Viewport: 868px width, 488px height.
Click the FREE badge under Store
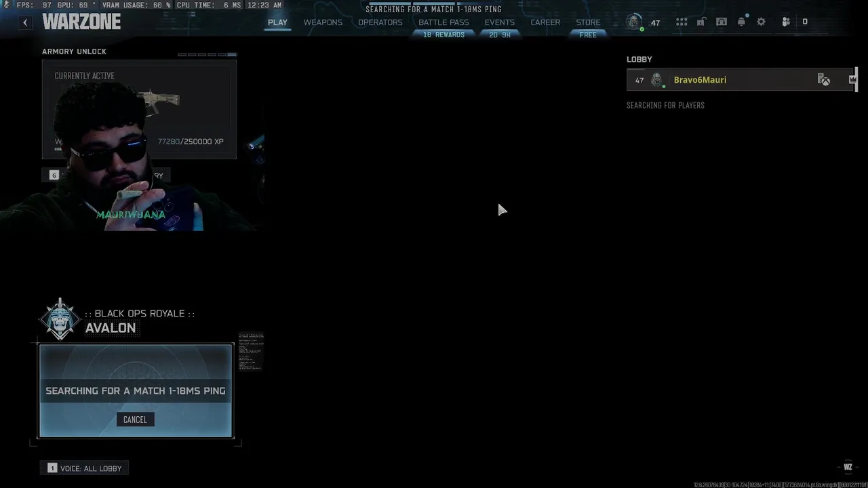point(588,35)
